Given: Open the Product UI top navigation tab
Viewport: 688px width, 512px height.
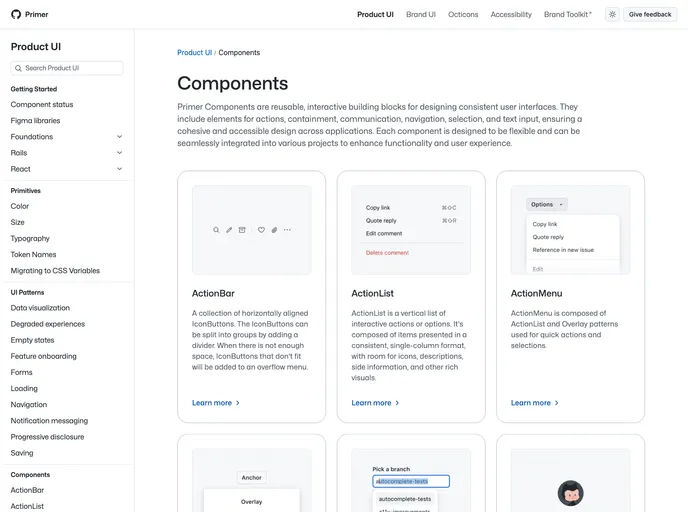Looking at the screenshot, I should click(x=375, y=14).
